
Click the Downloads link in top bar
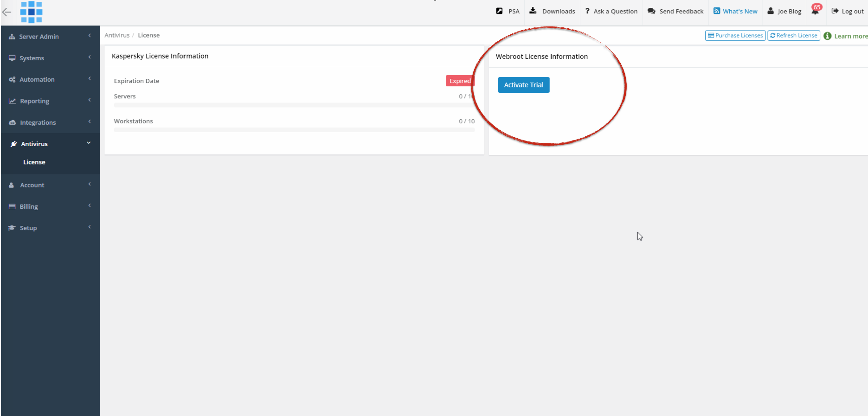(559, 12)
